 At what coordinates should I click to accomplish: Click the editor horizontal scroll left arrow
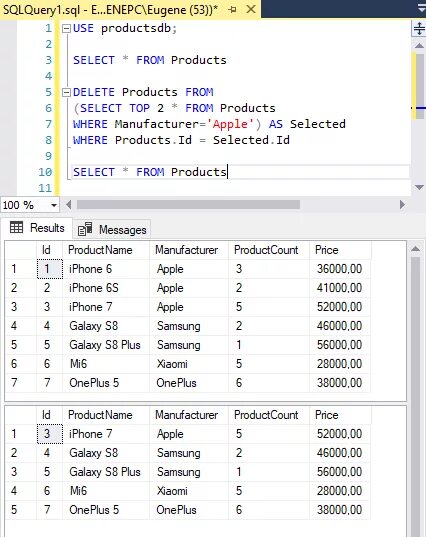tap(68, 205)
